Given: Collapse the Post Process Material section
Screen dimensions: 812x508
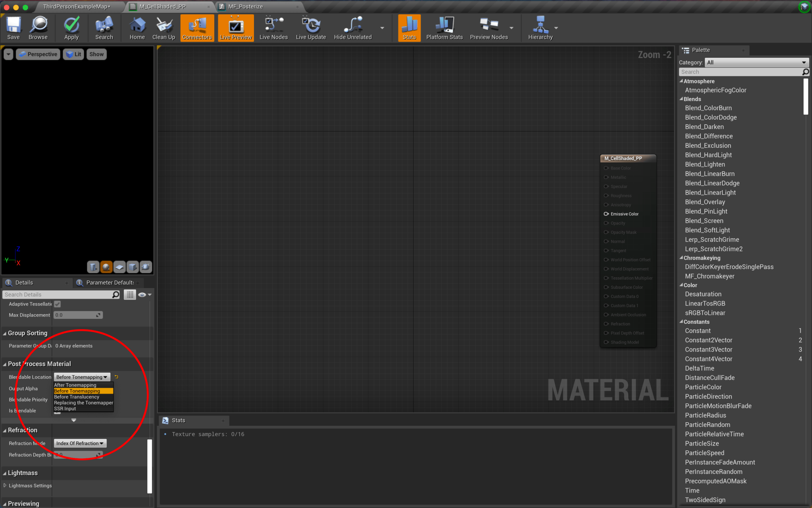Looking at the screenshot, I should coord(5,364).
